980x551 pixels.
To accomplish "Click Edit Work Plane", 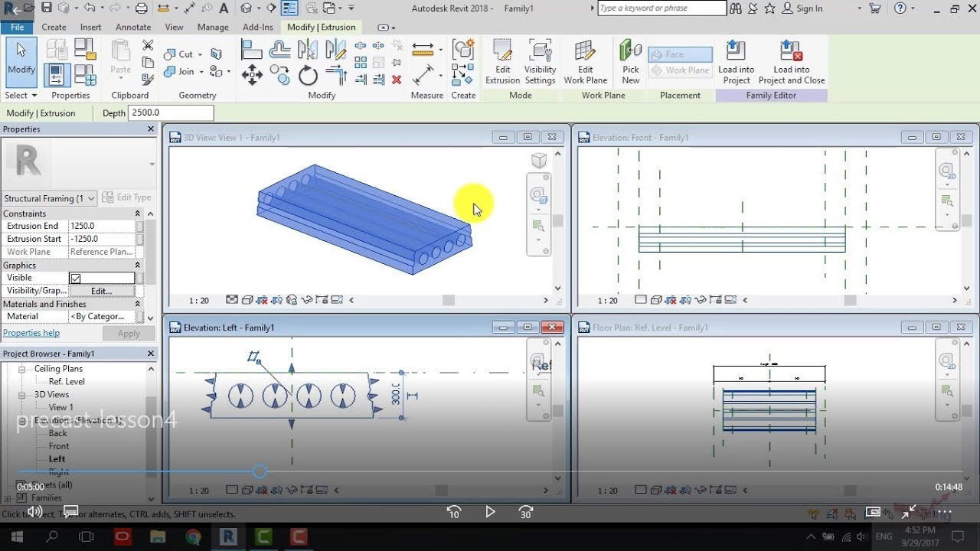I will coord(585,62).
